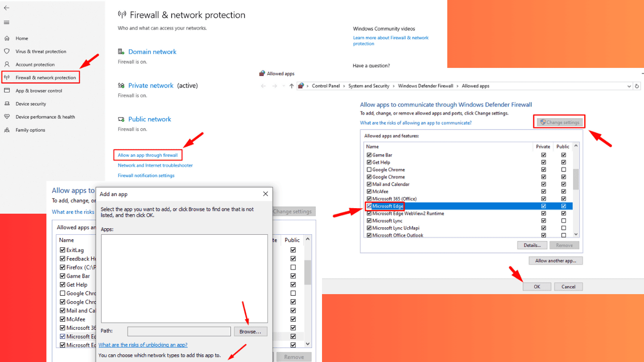
Task: Toggle the ExitLag checkbox in the rear window
Action: [x=62, y=250]
